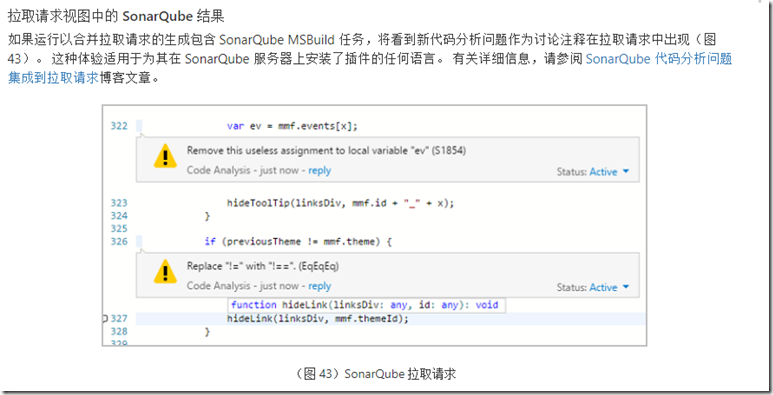The width and height of the screenshot is (773, 395).
Task: Click the hideLink(linksDiv, mmf.themeId); code line
Action: [x=318, y=319]
